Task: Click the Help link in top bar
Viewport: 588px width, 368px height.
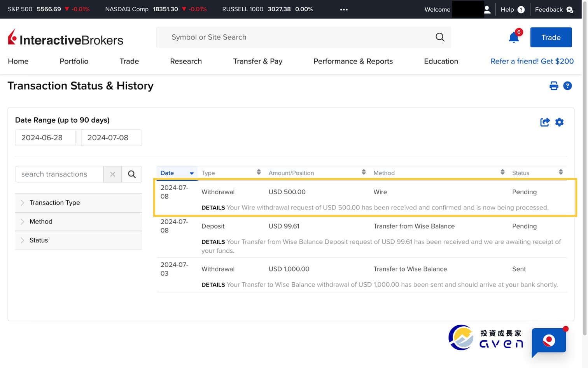Action: (507, 9)
